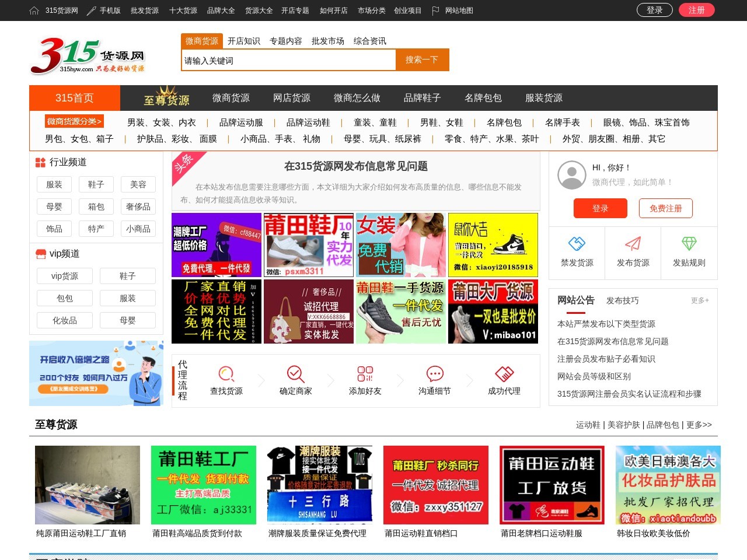747x560 pixels.
Task: Open the 奢侈品 industry channel
Action: coord(138,206)
